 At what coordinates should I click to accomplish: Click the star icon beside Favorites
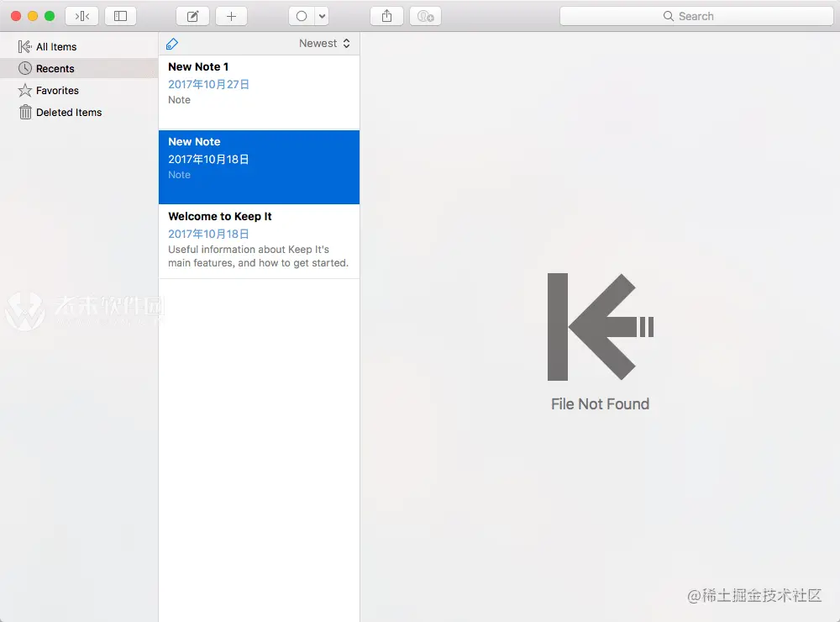click(24, 90)
